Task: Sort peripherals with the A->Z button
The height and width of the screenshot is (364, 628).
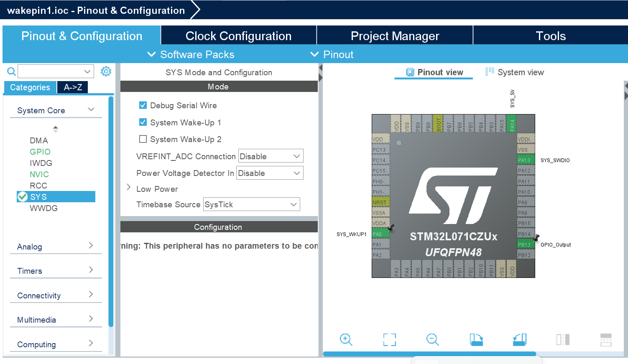Action: (72, 87)
